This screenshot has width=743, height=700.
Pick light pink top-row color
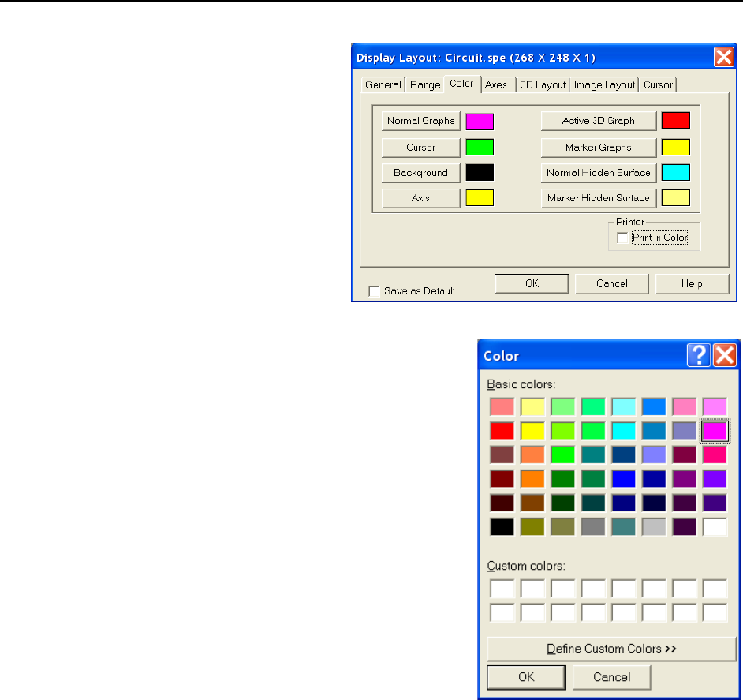click(x=685, y=406)
